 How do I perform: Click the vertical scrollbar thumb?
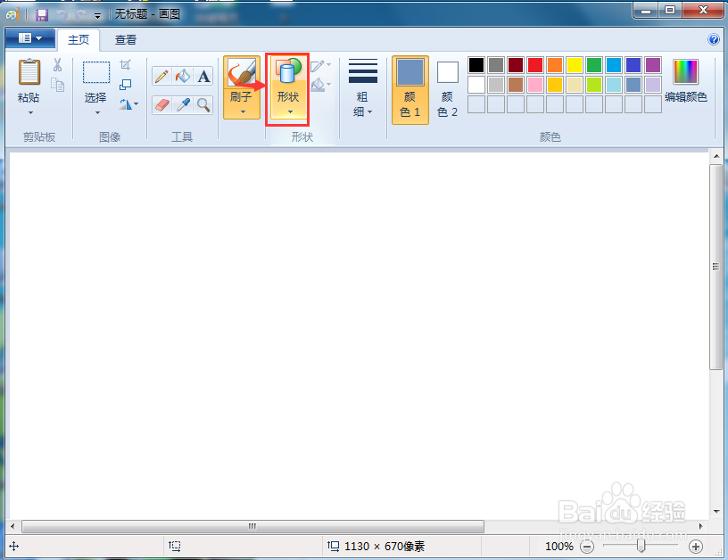tap(716, 267)
